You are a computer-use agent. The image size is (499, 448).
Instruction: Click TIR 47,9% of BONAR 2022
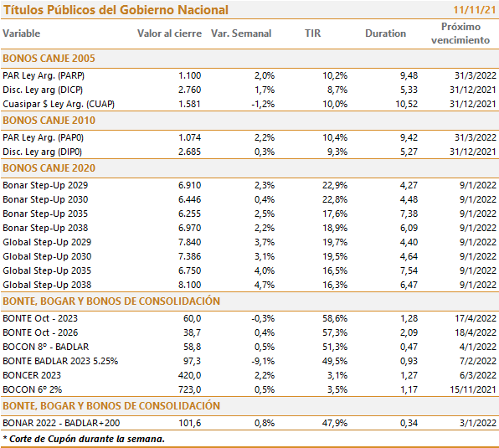point(335,423)
